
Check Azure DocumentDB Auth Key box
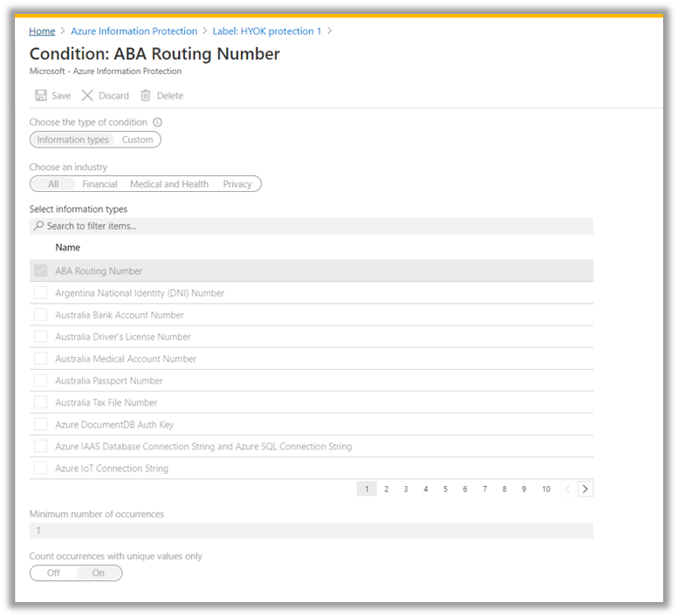(41, 425)
